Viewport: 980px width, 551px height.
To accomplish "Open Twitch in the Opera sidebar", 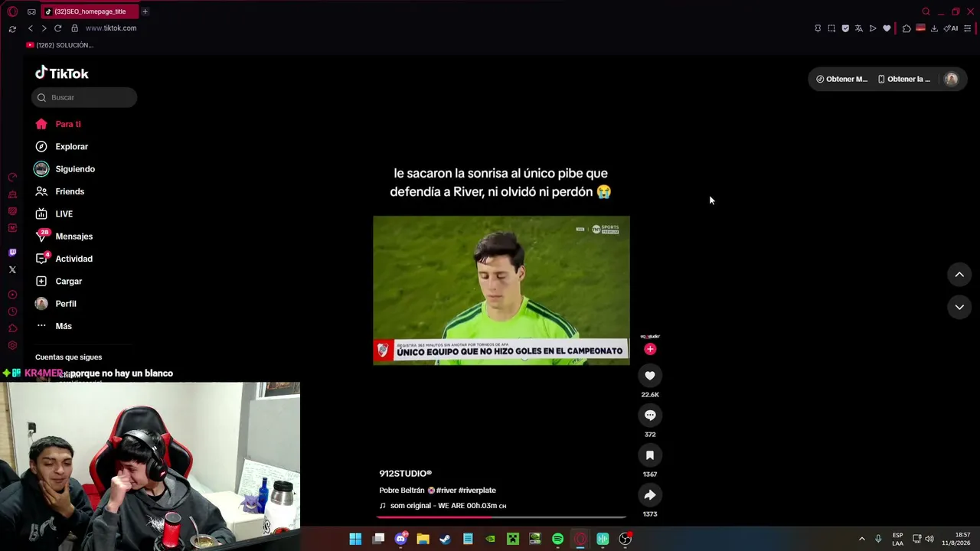I will click(12, 253).
